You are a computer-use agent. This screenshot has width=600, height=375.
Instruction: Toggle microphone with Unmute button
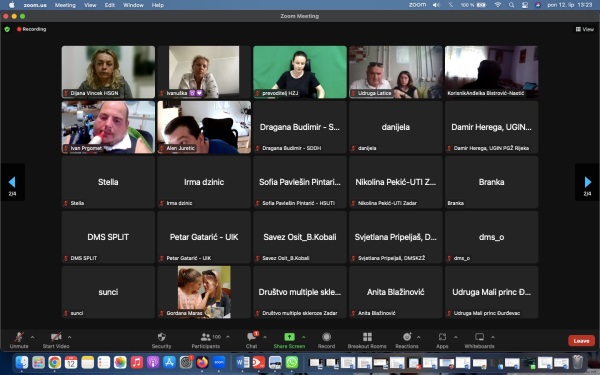coord(19,340)
